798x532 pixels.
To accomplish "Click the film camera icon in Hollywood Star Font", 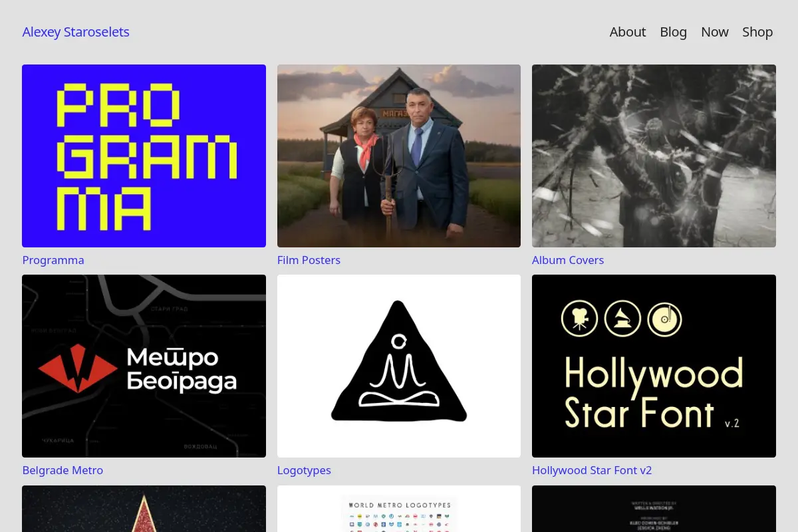I will (x=579, y=319).
